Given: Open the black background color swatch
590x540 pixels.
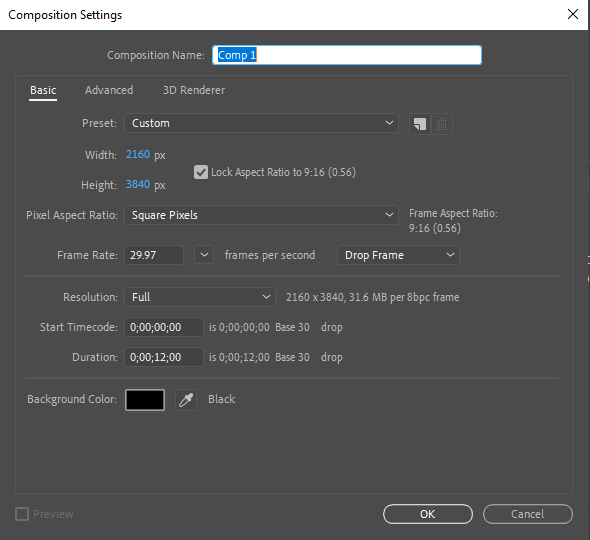Looking at the screenshot, I should click(145, 400).
